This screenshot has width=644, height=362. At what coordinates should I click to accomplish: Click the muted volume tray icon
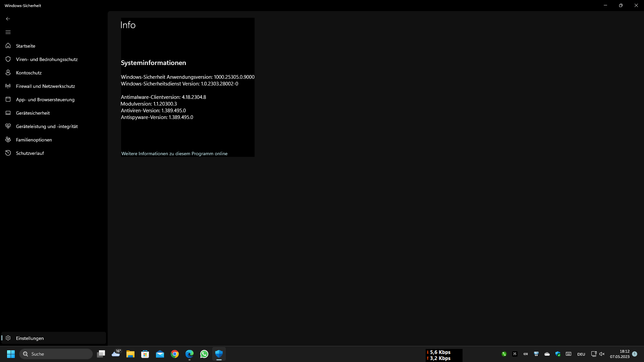(602, 354)
